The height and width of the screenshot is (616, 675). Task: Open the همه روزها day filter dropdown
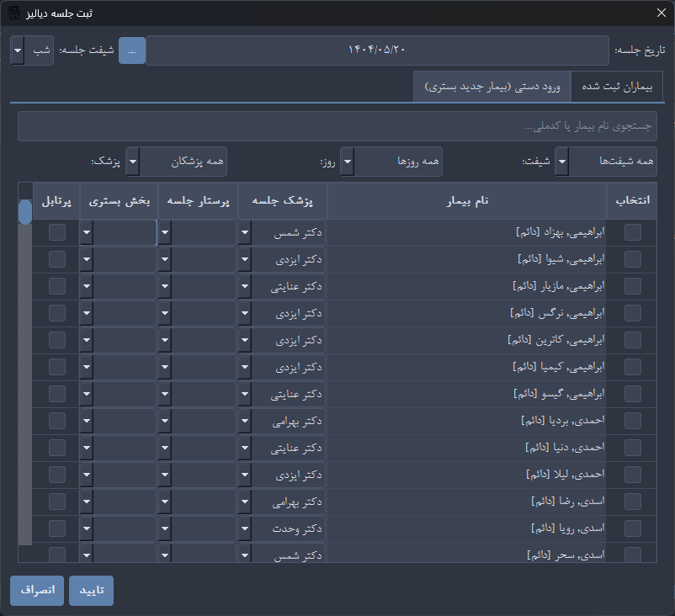click(x=391, y=162)
